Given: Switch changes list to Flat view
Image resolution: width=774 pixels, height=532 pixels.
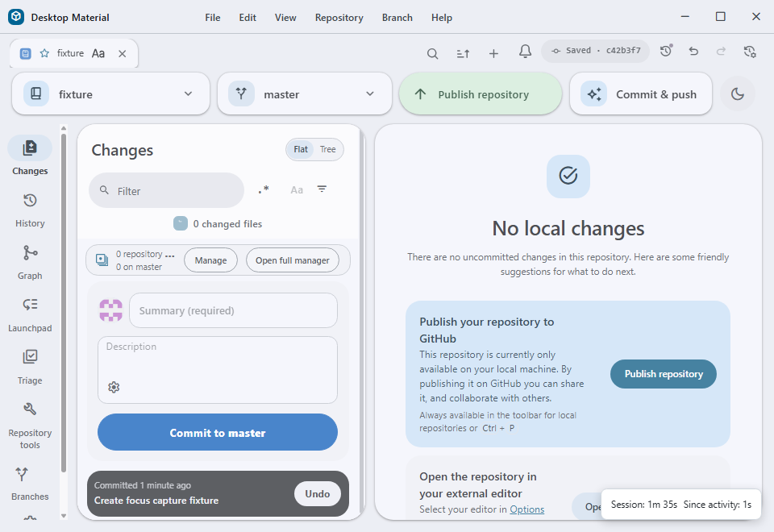Looking at the screenshot, I should tap(301, 150).
